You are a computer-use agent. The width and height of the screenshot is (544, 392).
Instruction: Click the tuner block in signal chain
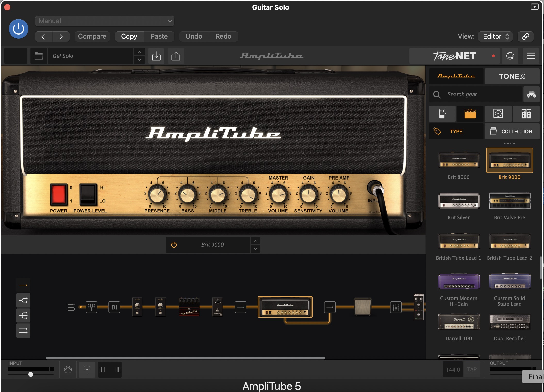pos(91,307)
